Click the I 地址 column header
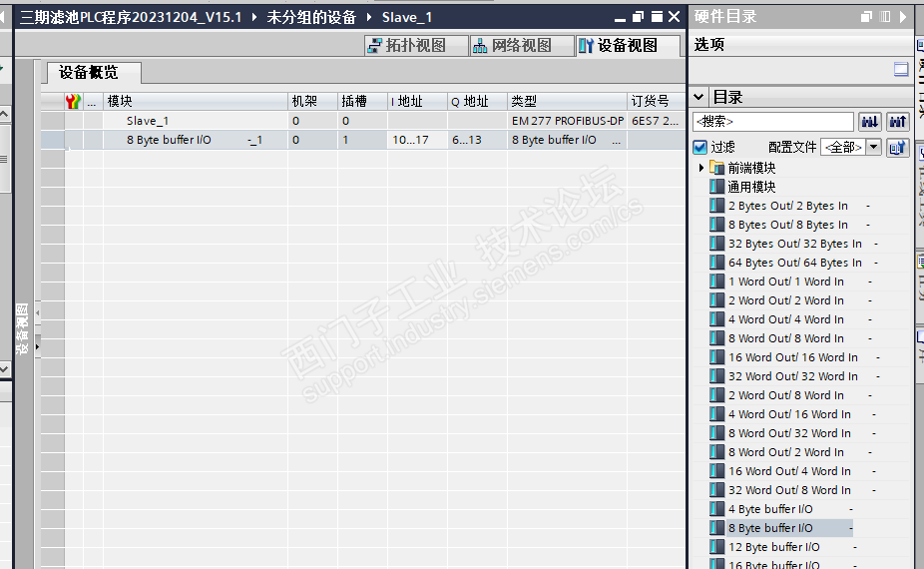The width and height of the screenshot is (924, 569). pos(417,102)
